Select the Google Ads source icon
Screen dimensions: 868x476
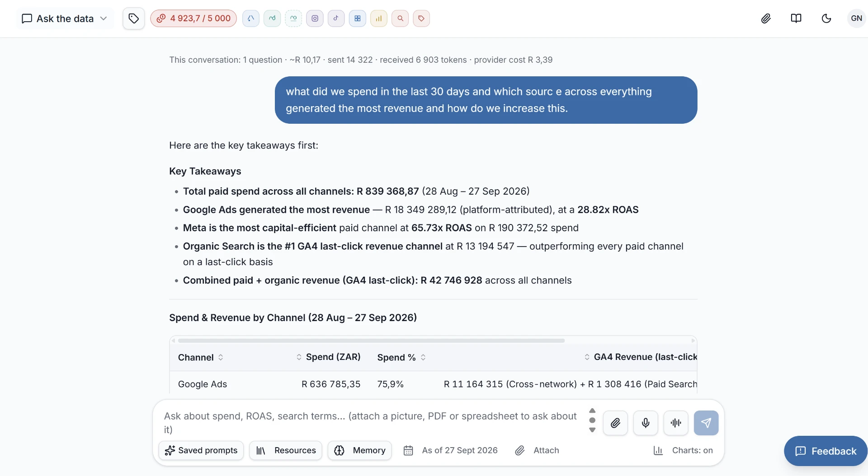coord(251,19)
